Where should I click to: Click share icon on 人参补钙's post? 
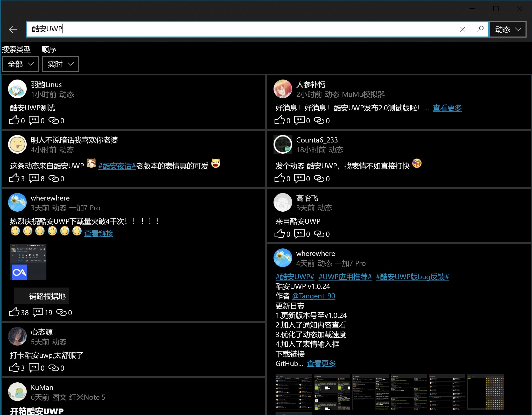(x=319, y=120)
